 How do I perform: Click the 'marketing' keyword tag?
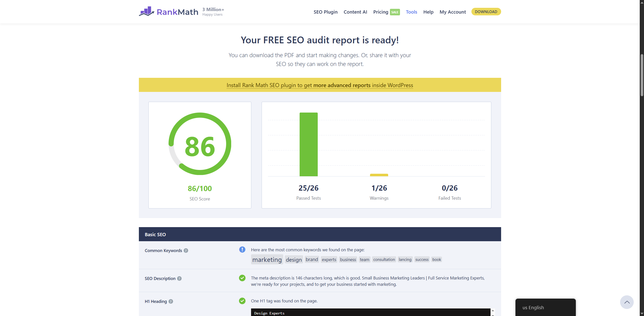click(x=267, y=260)
